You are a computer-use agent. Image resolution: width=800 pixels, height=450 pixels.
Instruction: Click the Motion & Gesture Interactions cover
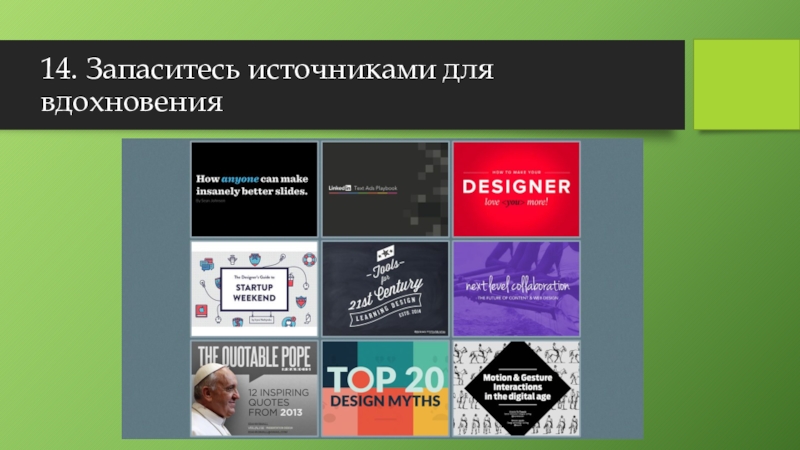[516, 388]
